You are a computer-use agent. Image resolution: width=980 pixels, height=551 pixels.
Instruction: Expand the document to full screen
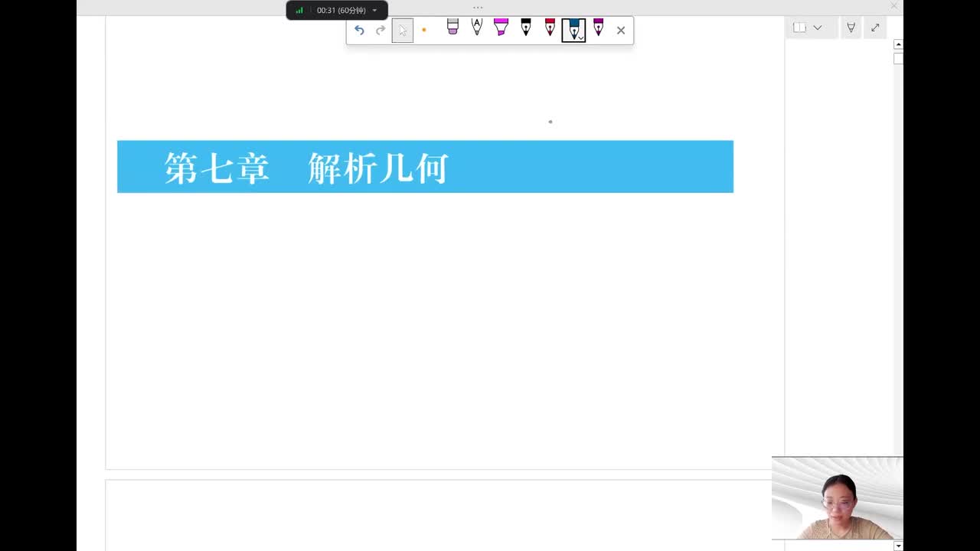point(875,28)
